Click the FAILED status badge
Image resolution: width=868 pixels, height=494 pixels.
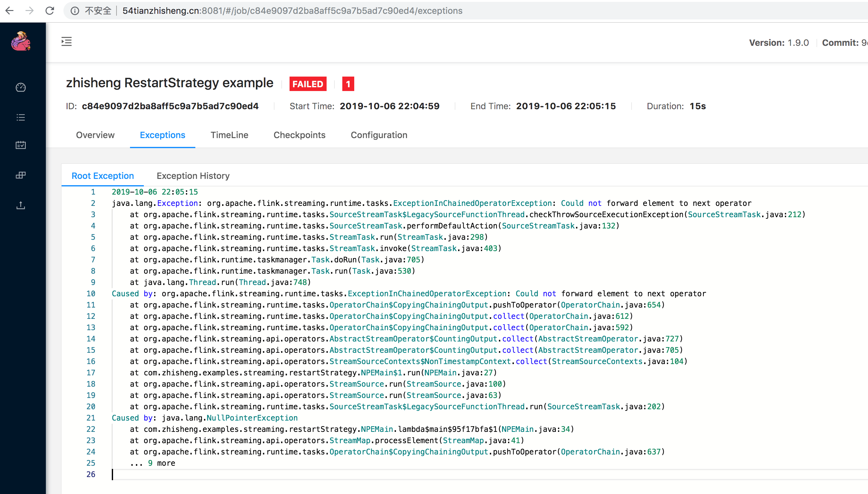[308, 84]
